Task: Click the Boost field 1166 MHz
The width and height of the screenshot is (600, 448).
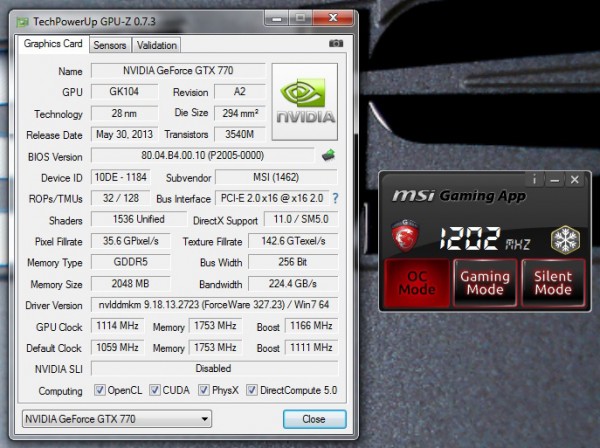Action: [311, 326]
